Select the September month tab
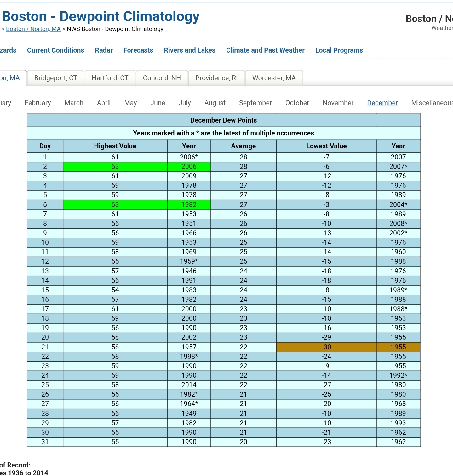The image size is (453, 476). [x=255, y=103]
